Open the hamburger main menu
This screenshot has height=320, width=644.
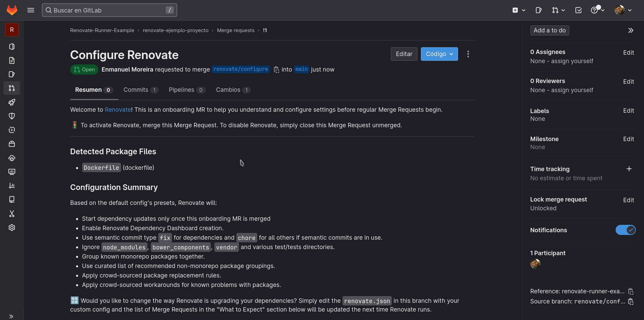coord(31,10)
